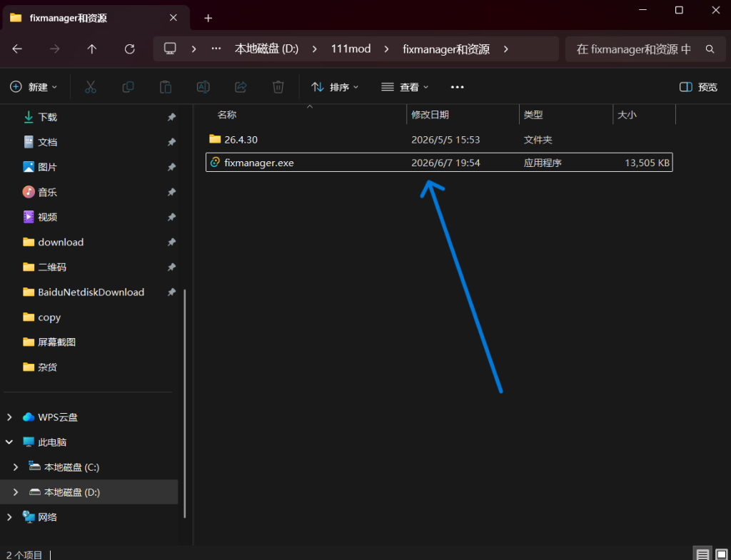Click the Delete trash can icon
This screenshot has height=560, width=731.
pos(278,87)
